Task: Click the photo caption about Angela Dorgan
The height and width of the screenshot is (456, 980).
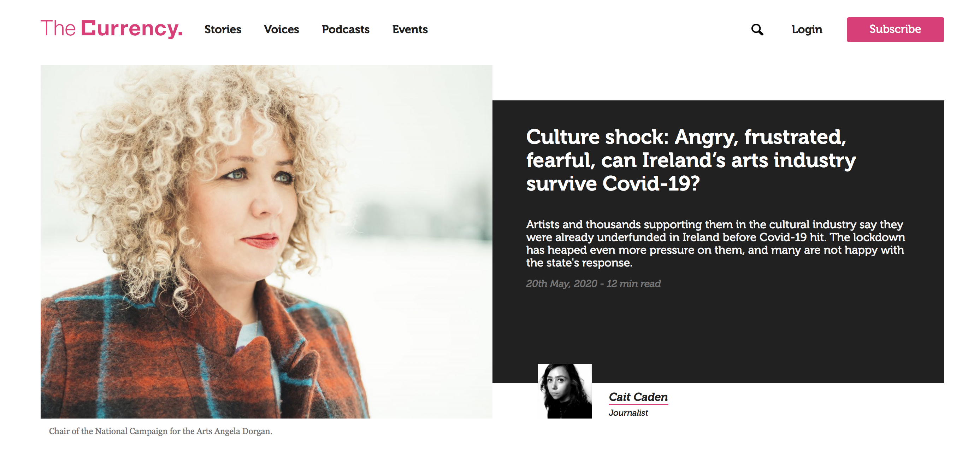Action: tap(160, 431)
